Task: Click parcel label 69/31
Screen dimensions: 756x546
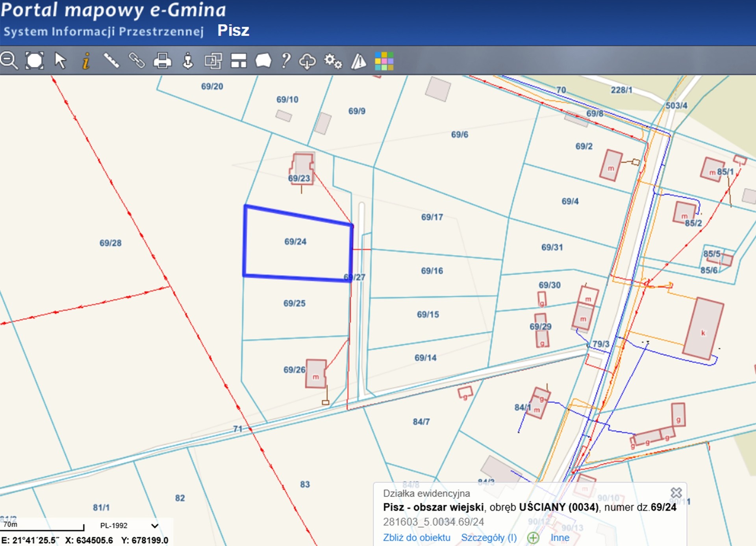Action: click(552, 247)
